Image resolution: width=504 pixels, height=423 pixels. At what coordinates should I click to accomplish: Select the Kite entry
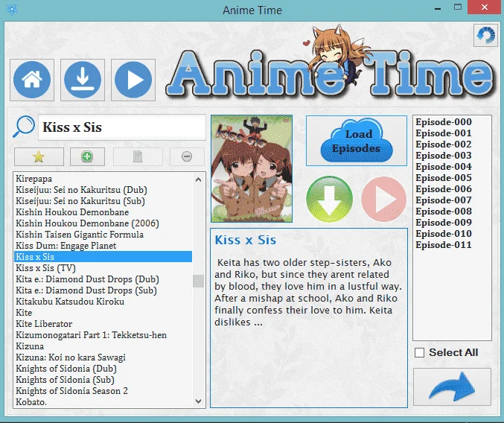[x=103, y=313]
